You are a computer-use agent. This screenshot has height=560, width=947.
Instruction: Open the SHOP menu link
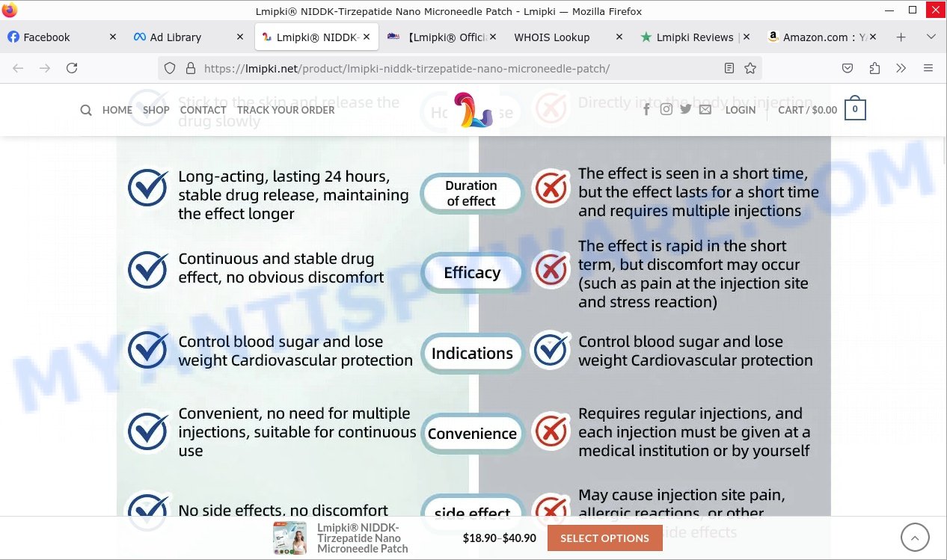point(156,110)
